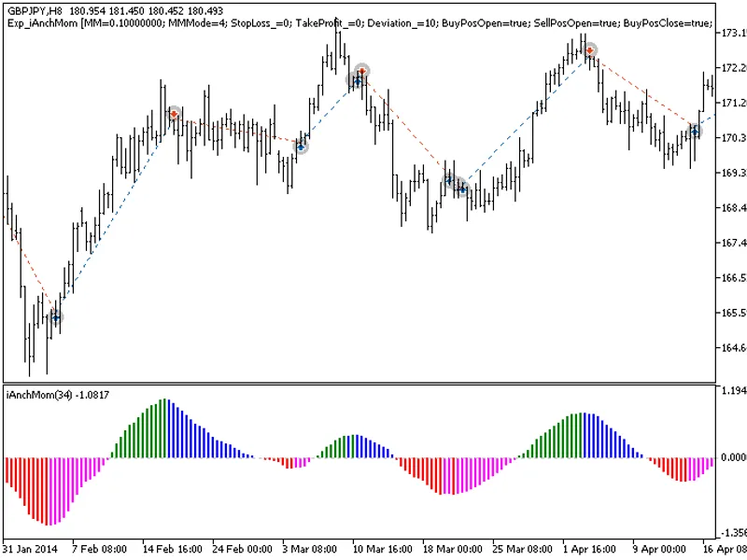Click the 31 Jan 2014 date label

pyautogui.click(x=30, y=549)
